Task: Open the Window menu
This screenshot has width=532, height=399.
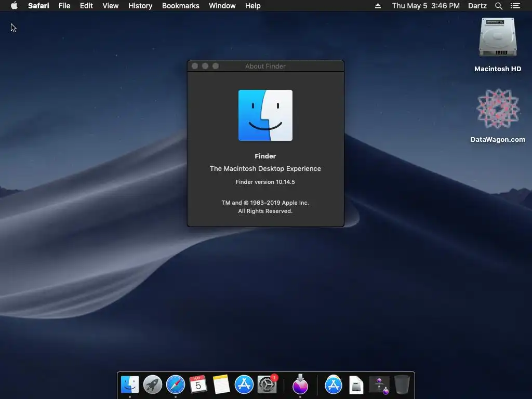Action: click(222, 6)
